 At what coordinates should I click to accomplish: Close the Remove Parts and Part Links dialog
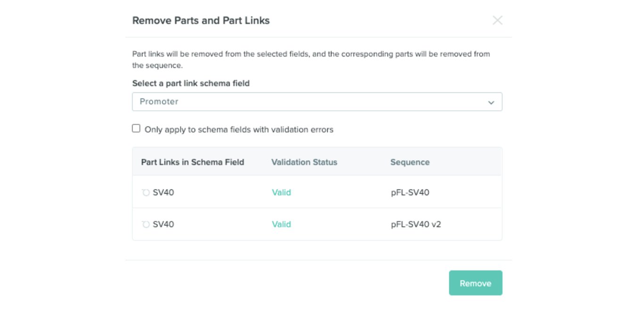497,20
